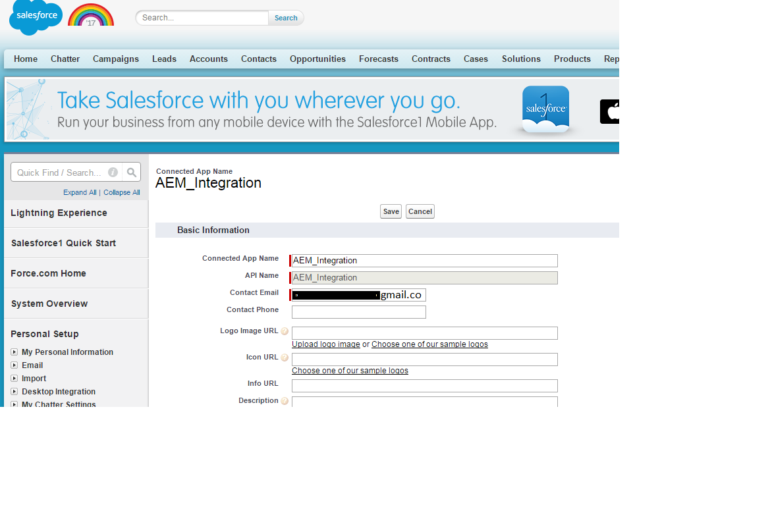Select the Products tab
Screen dimensions: 770x532
[572, 59]
